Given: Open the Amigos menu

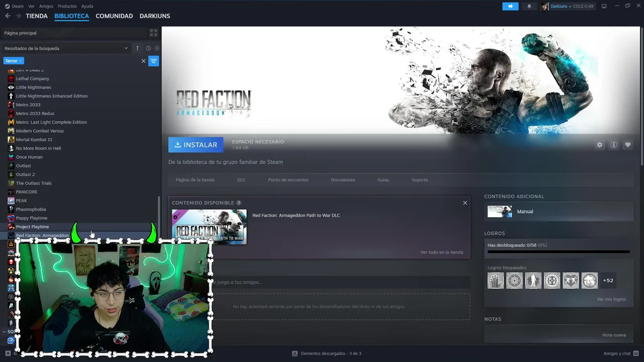Looking at the screenshot, I should (x=46, y=6).
